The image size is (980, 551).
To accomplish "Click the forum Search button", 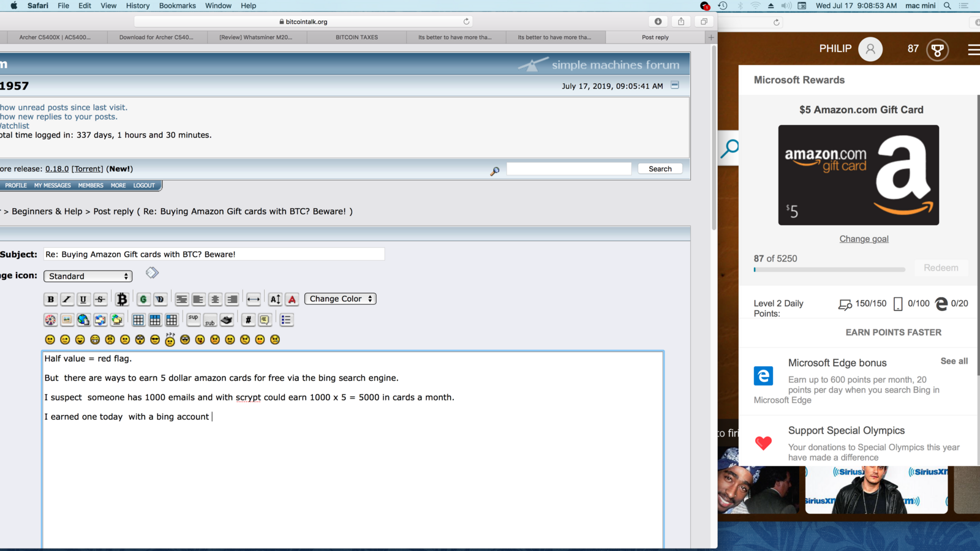I will tap(660, 169).
